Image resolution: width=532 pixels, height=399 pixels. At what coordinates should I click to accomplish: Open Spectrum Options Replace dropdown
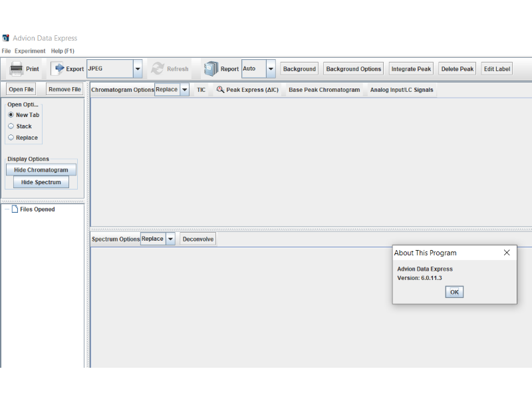(170, 239)
